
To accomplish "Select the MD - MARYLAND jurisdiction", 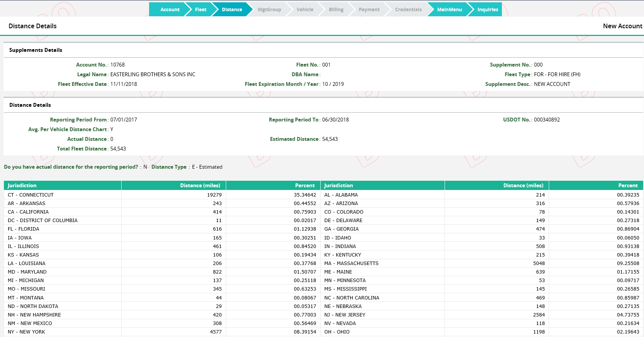I will tap(27, 272).
